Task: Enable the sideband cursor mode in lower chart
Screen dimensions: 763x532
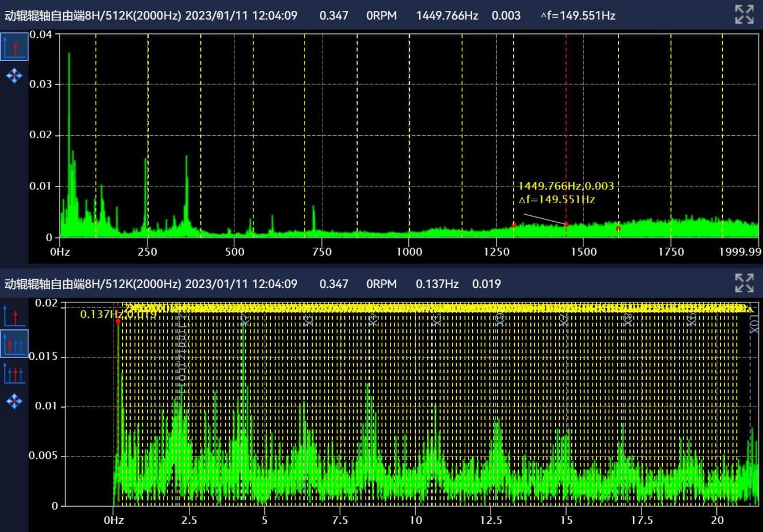Action: 14,373
